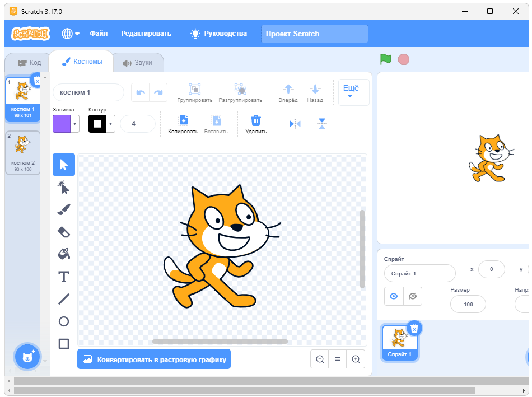Click the green flag to run
The width and height of the screenshot is (532, 397).
click(x=386, y=59)
